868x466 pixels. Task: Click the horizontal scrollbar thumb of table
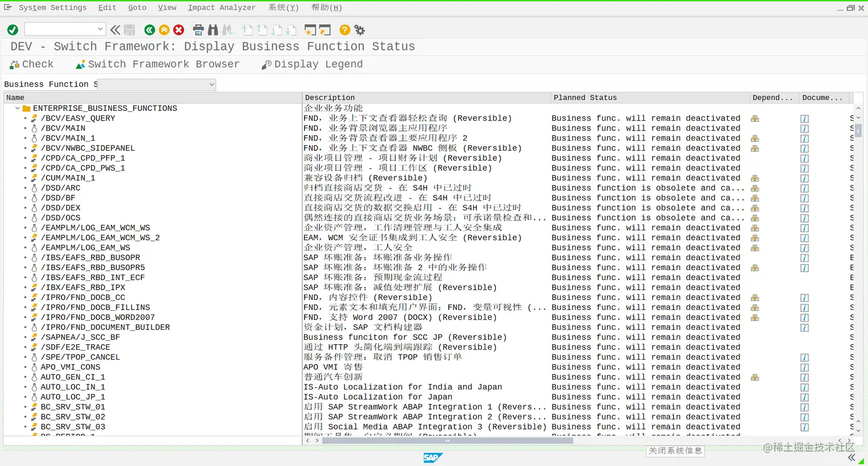[448, 441]
